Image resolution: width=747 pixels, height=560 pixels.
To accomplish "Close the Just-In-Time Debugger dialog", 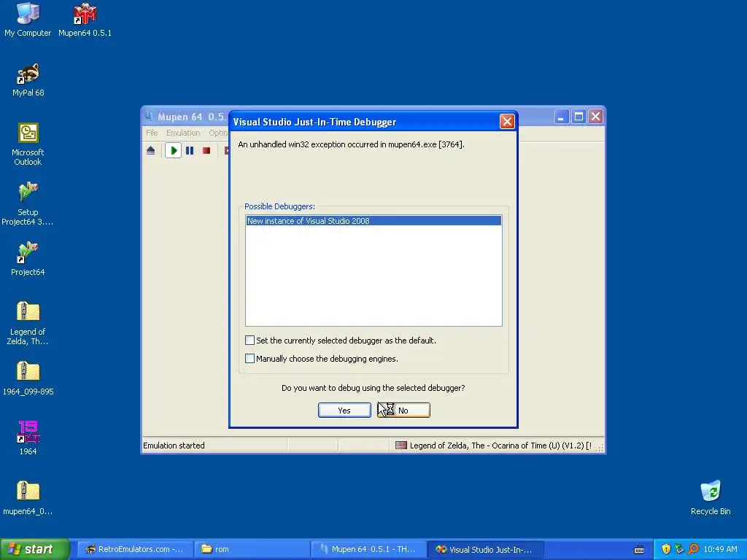I will click(x=507, y=122).
